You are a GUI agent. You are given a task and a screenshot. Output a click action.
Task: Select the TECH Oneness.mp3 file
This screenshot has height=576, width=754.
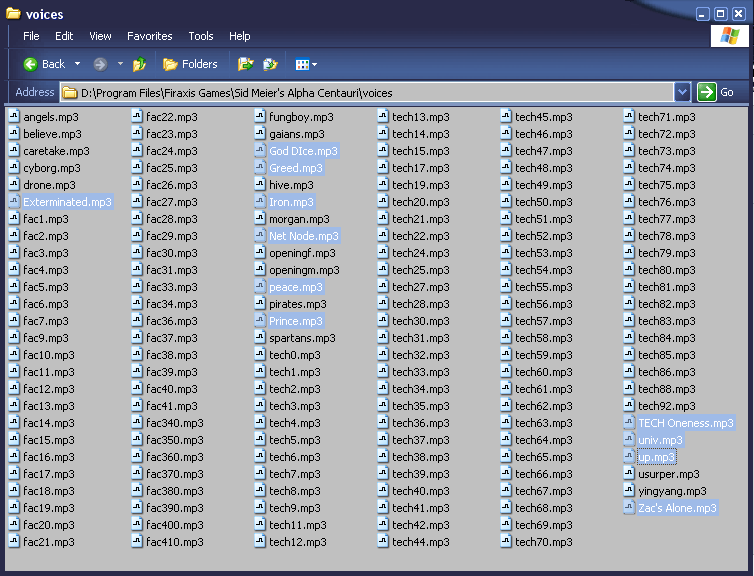point(685,423)
